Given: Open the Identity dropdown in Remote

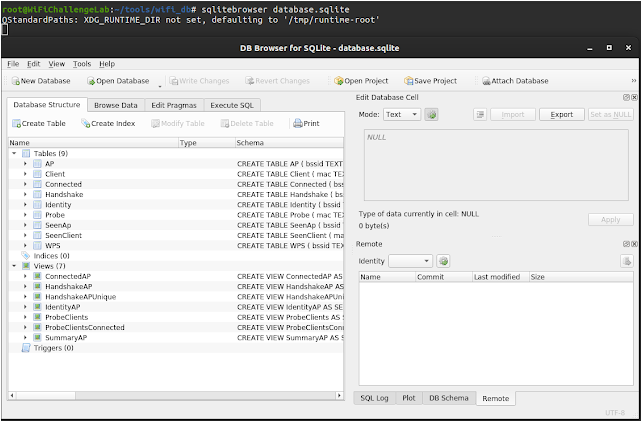Looking at the screenshot, I should click(x=410, y=261).
